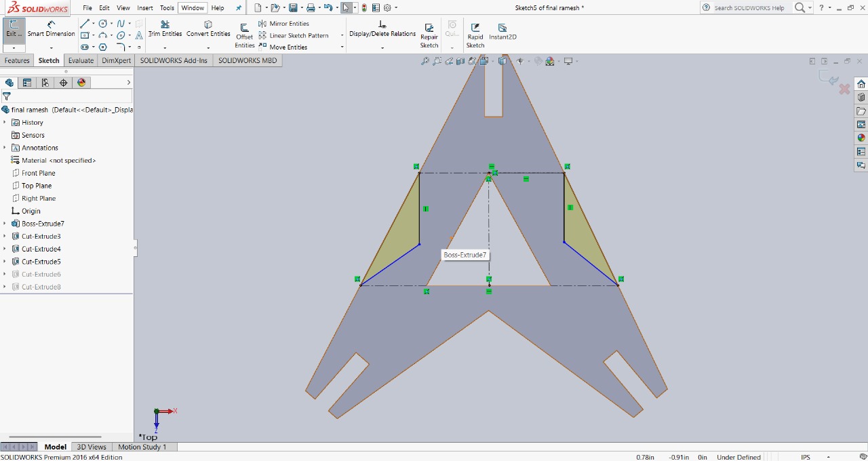Select Top Plane in the tree
Image resolution: width=868 pixels, height=461 pixels.
(37, 186)
